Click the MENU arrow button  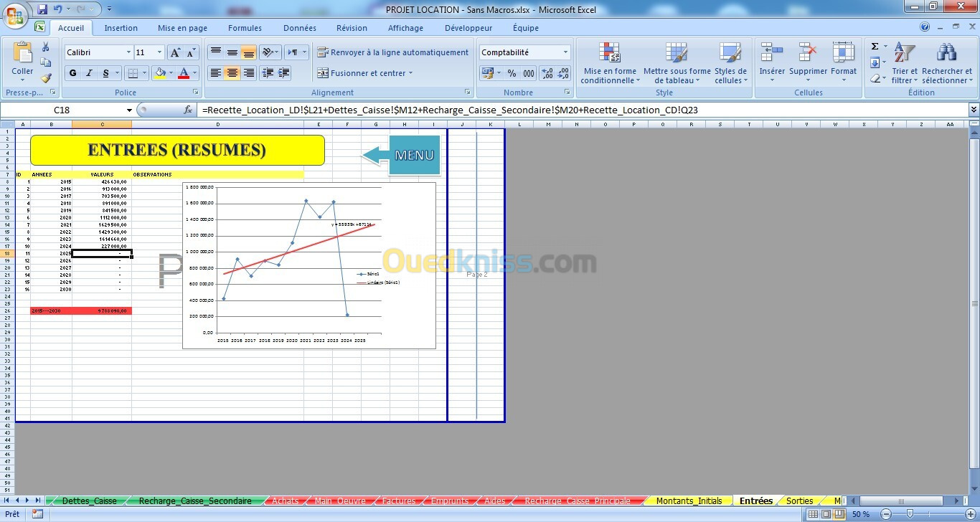[402, 155]
